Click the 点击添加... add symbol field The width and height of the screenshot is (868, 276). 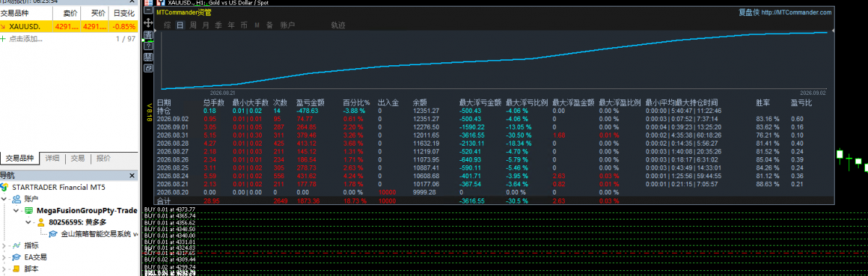[26, 38]
